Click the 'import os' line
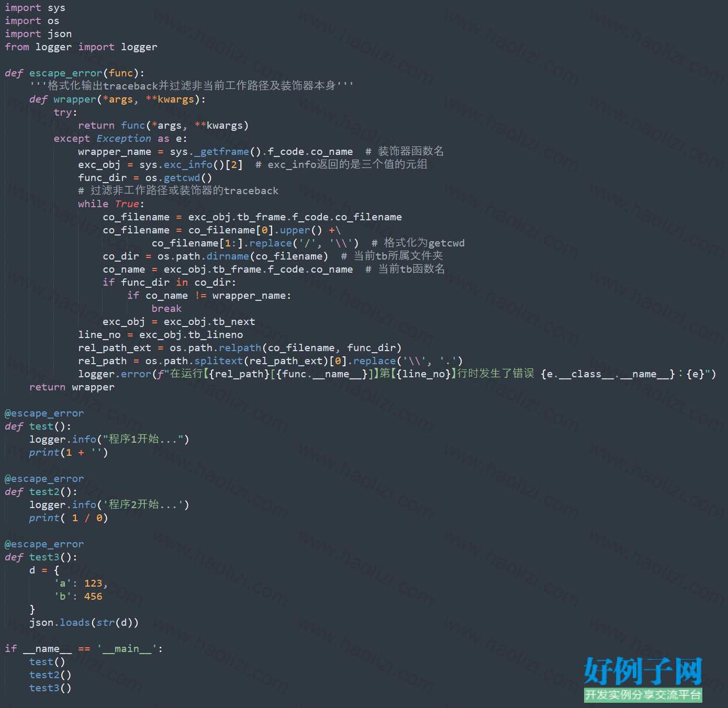 (32, 21)
